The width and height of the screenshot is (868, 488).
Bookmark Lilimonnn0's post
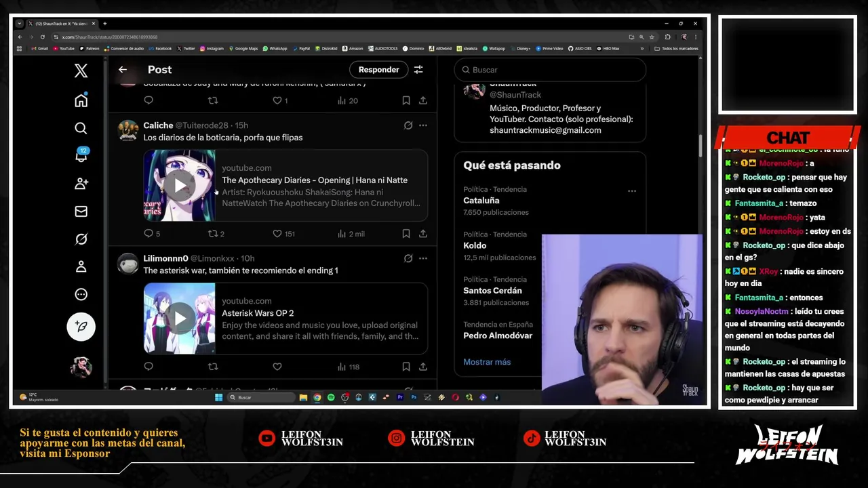click(x=406, y=366)
